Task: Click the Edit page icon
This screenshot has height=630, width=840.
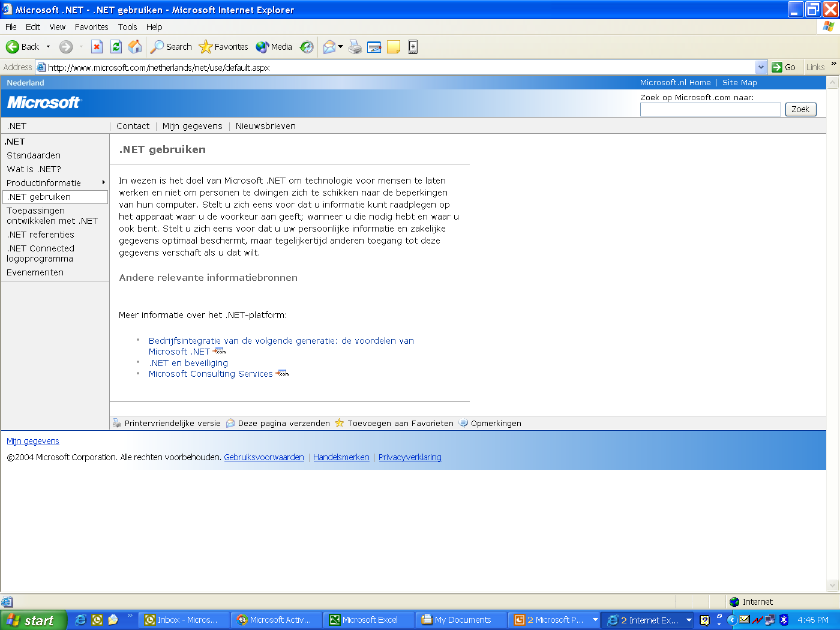Action: pos(374,47)
